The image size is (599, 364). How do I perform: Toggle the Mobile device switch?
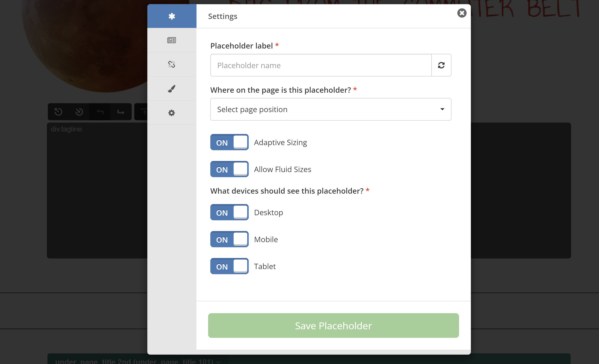(229, 239)
